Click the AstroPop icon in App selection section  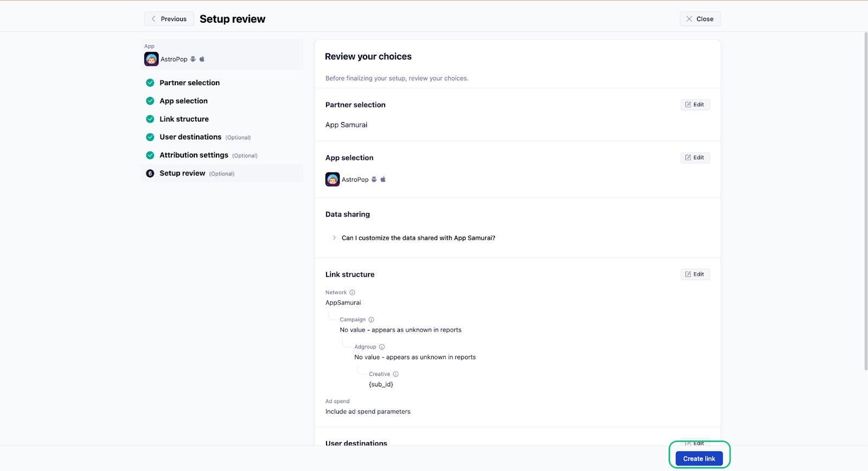pyautogui.click(x=333, y=180)
